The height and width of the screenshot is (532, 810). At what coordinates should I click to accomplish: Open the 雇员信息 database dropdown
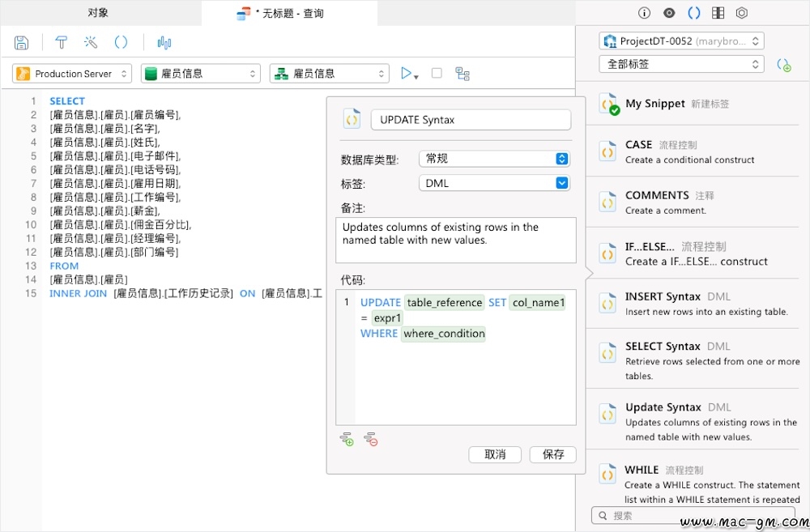click(200, 74)
